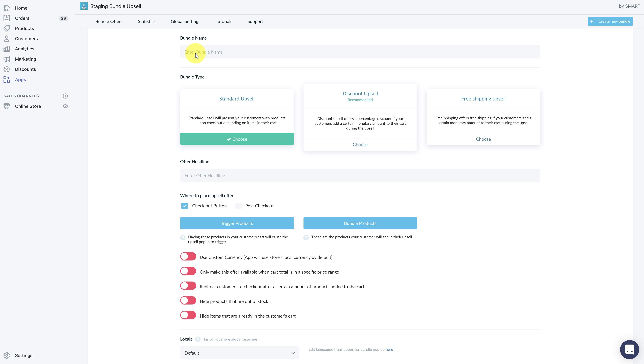Click the Marketing megaphone icon
This screenshot has width=644, height=364.
(x=7, y=59)
